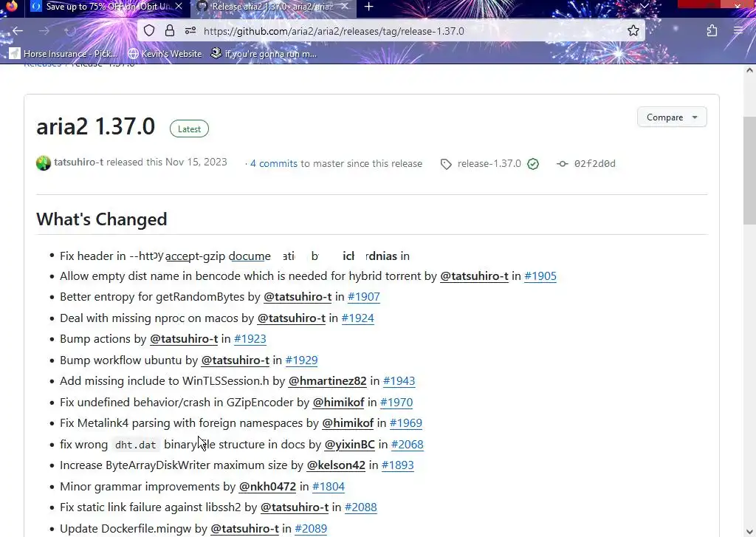Image resolution: width=756 pixels, height=537 pixels.
Task: Open the Firefox hamburger menu
Action: pos(738,31)
